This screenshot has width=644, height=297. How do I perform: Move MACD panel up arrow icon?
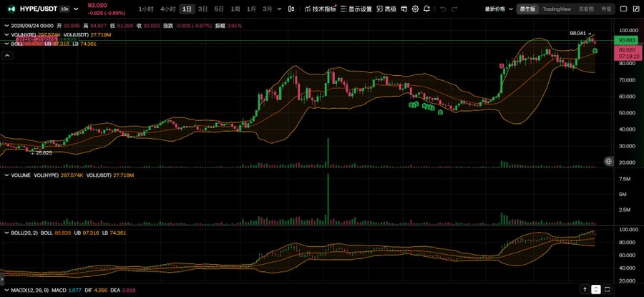[584, 289]
